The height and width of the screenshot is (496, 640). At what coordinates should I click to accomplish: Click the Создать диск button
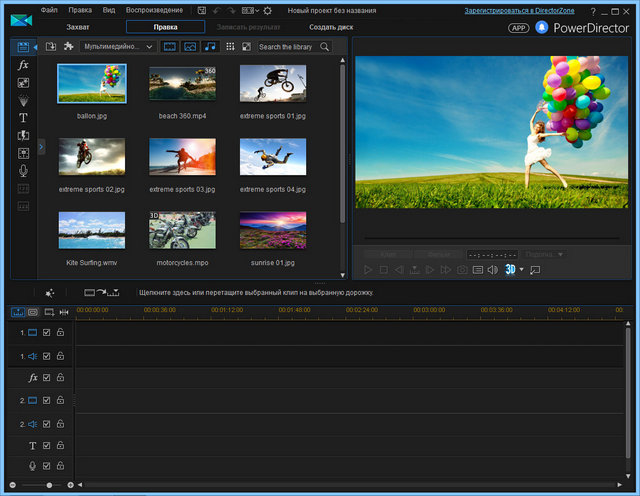pyautogui.click(x=329, y=27)
